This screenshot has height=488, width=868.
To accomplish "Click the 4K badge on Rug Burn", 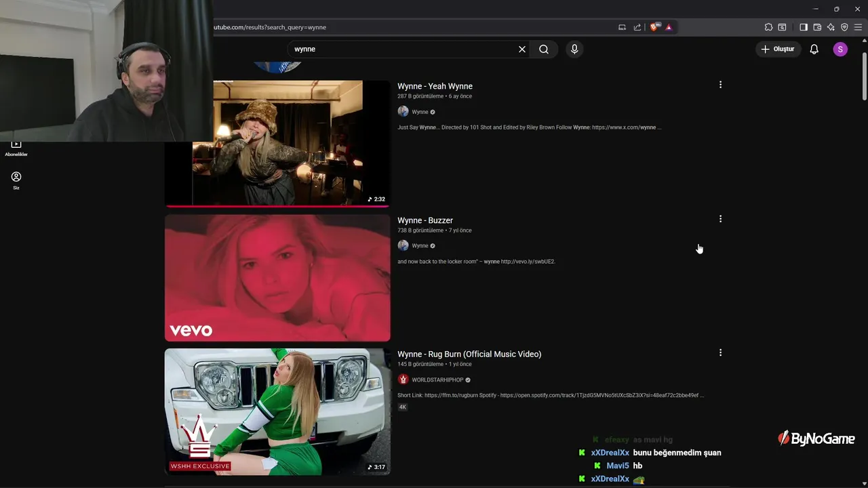I will coord(402,407).
